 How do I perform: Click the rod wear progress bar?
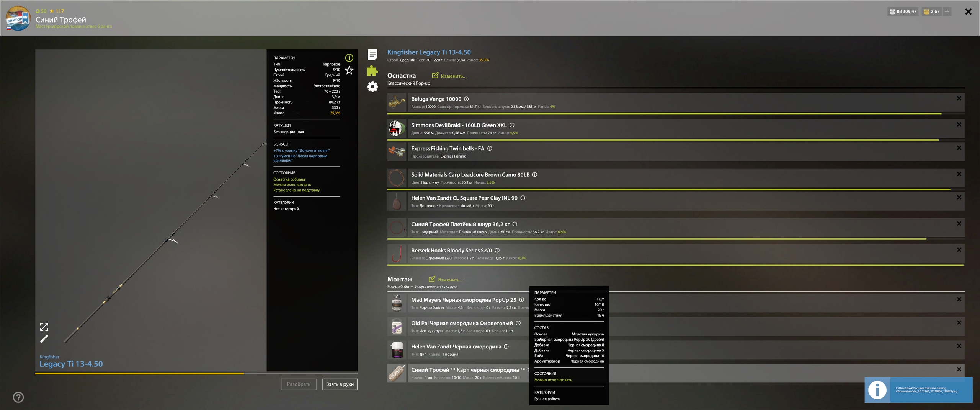tap(196, 373)
